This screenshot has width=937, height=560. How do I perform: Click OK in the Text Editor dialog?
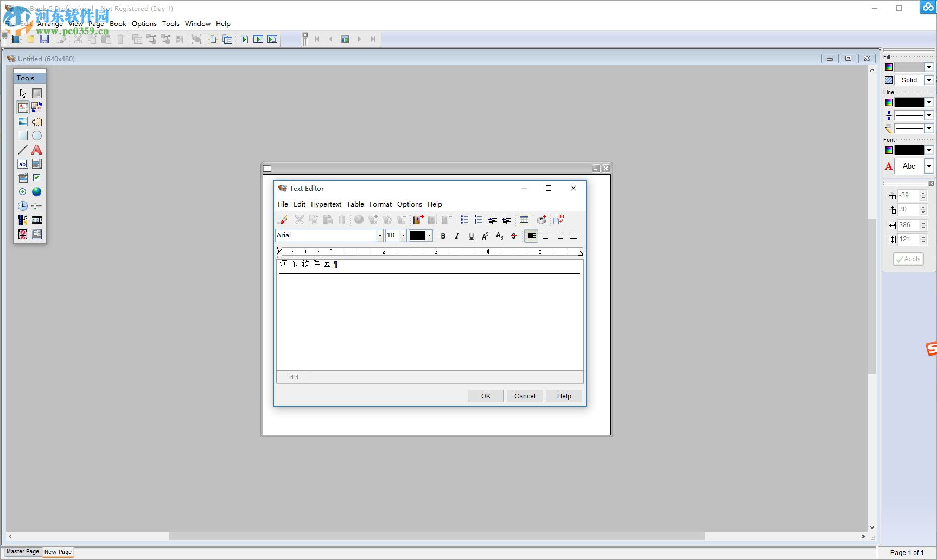point(486,396)
